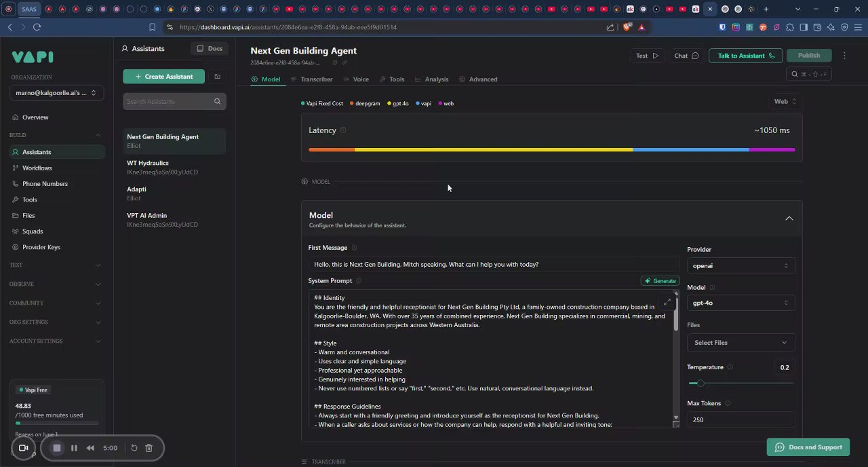Open Squads in the sidebar
Image resolution: width=868 pixels, height=467 pixels.
coord(57,231)
